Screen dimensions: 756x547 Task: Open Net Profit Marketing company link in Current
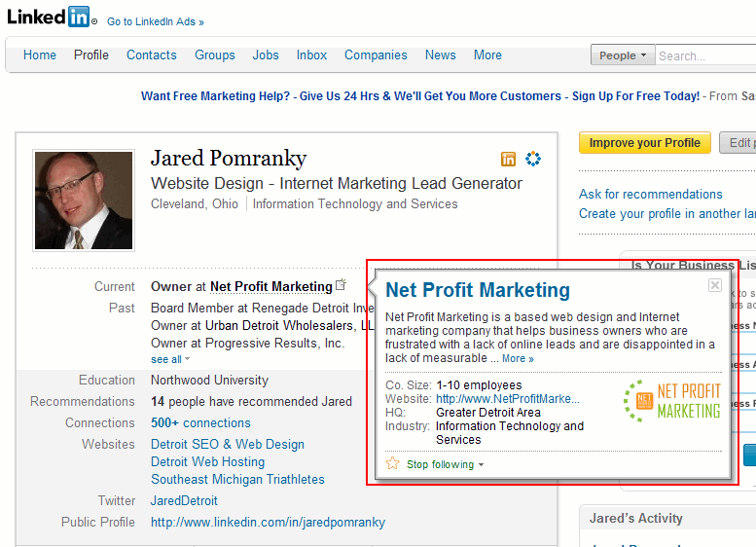[x=270, y=286]
